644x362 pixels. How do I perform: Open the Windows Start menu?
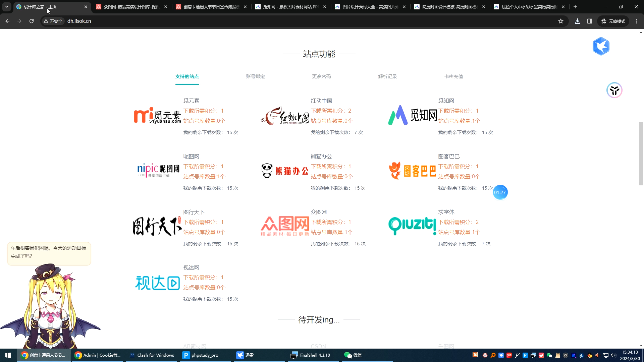[x=8, y=355]
